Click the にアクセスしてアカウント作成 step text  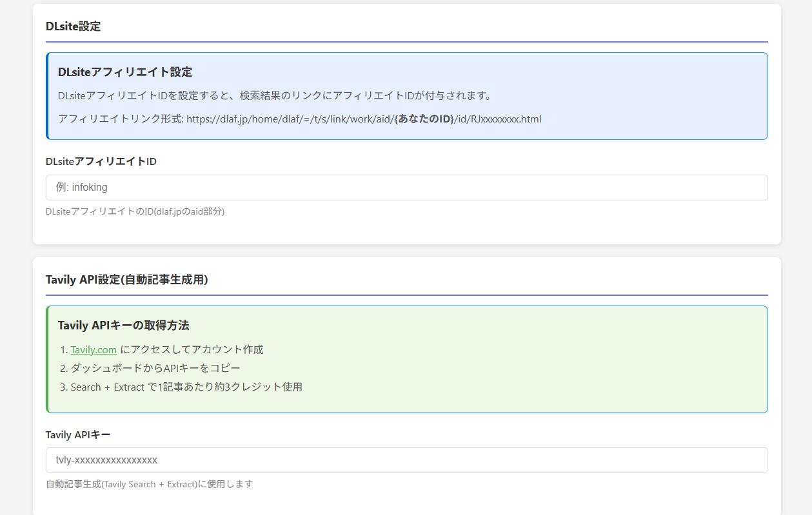(x=192, y=349)
